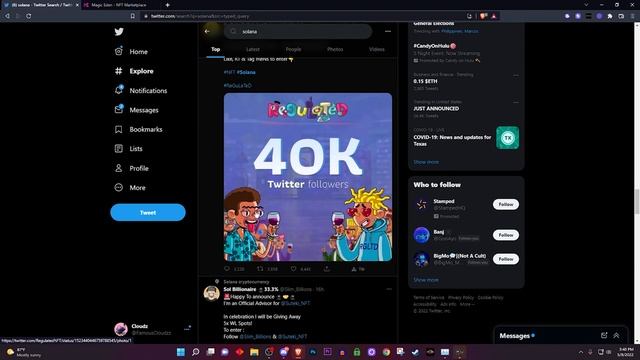
Task: Open the 40K Twitter followers image
Action: click(308, 177)
